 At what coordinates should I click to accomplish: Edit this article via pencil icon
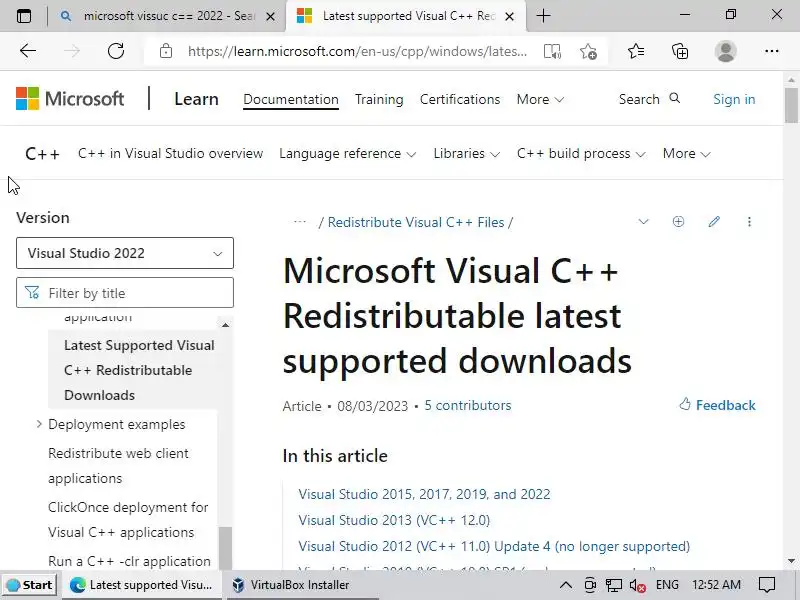(714, 221)
